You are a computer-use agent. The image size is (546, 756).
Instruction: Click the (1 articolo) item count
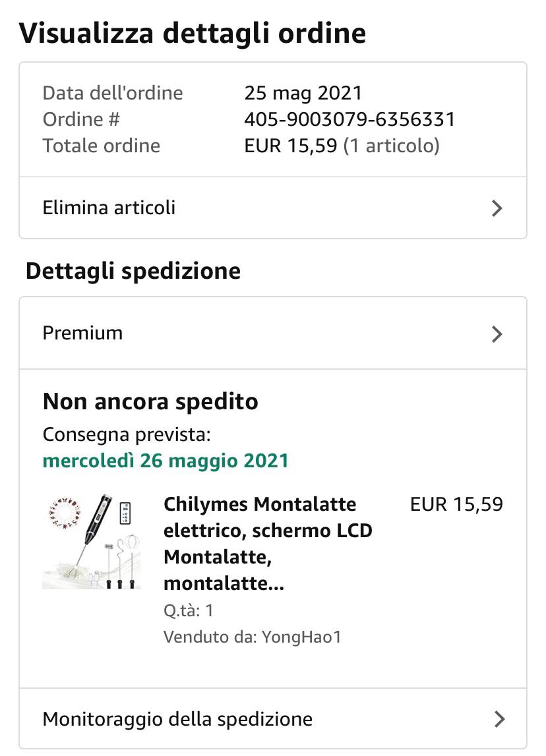point(392,146)
